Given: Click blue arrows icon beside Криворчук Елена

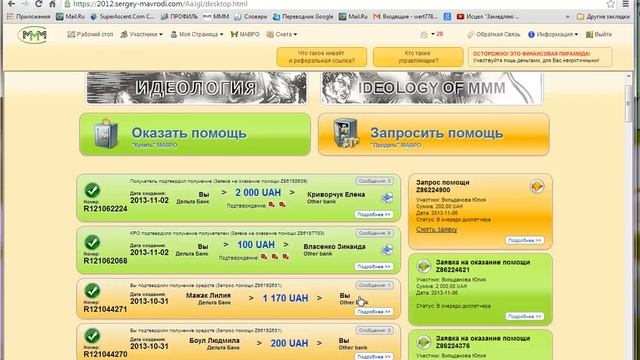Looking at the screenshot, I should 387,198.
